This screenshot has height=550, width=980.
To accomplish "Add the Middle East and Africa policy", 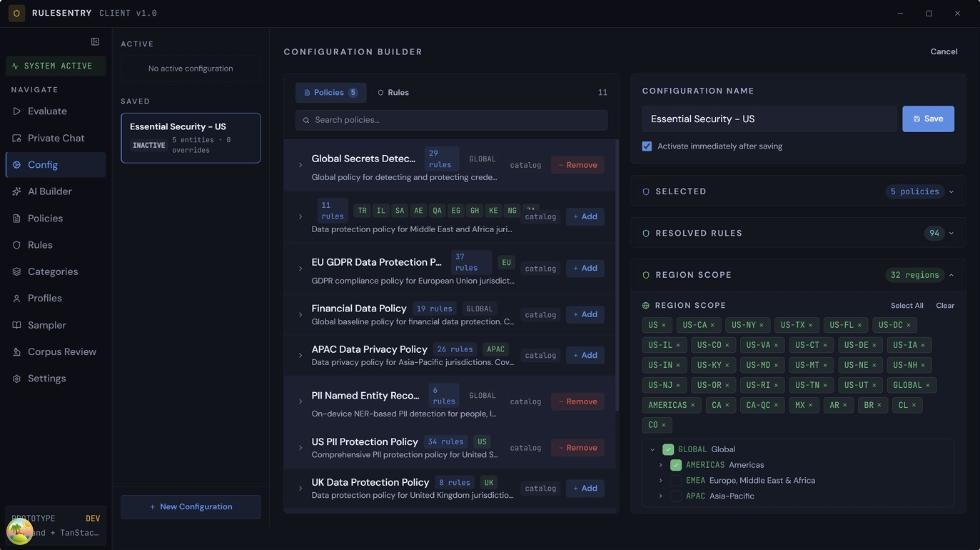I will [585, 216].
